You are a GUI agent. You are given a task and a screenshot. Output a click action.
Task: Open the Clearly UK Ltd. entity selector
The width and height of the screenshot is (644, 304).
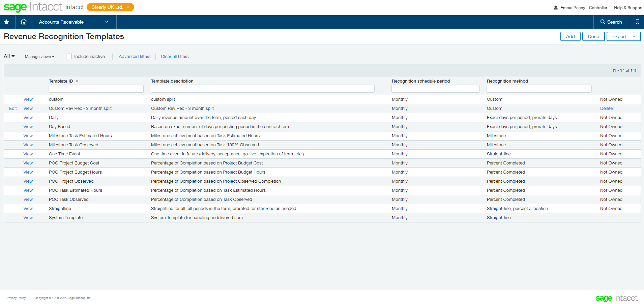pos(110,7)
